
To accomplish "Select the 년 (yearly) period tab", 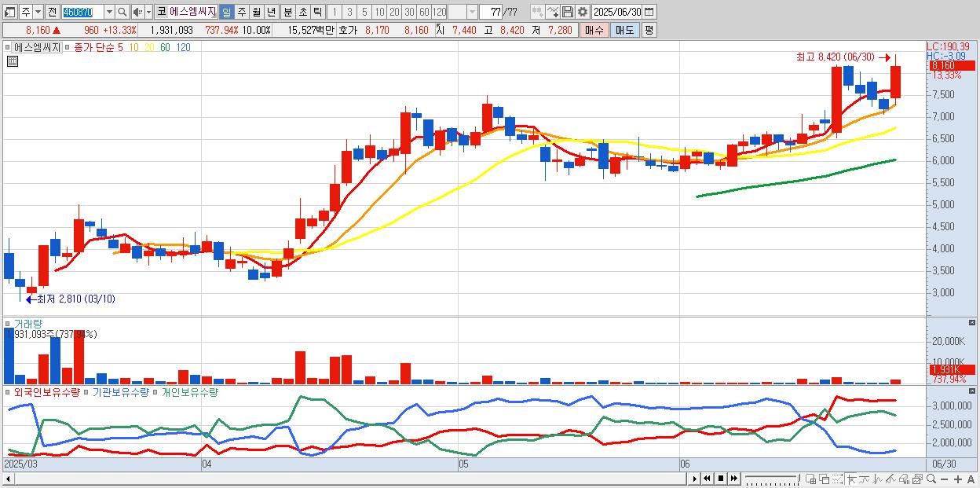I will click(271, 13).
